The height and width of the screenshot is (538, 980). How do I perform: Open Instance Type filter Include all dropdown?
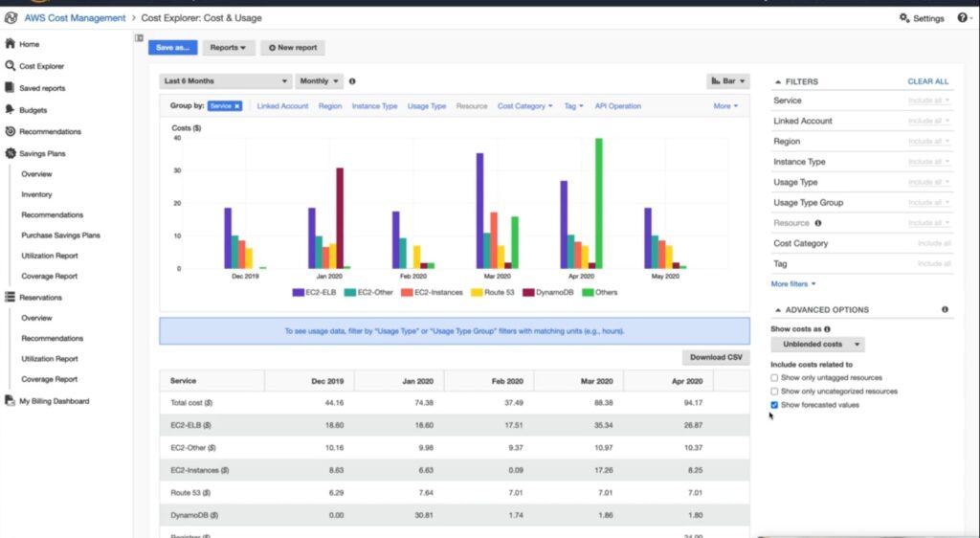coord(929,162)
